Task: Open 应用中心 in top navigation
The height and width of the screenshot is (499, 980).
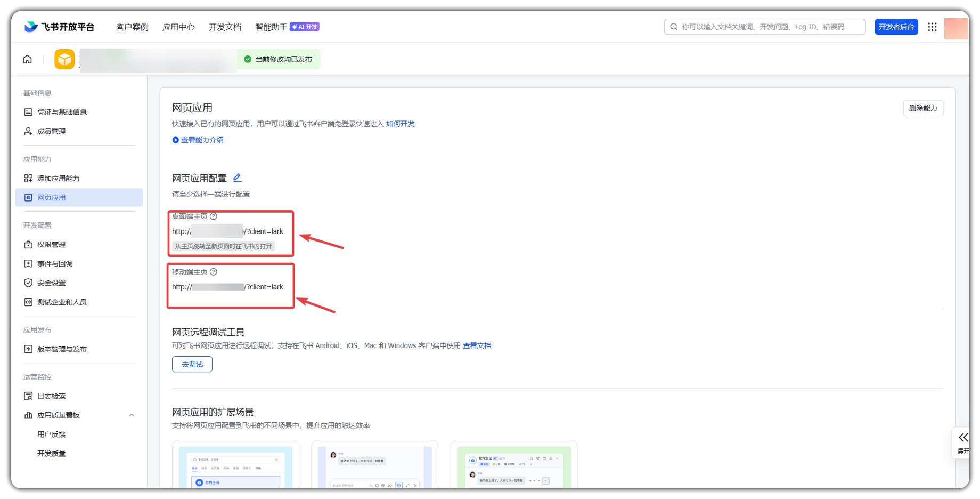Action: 178,27
